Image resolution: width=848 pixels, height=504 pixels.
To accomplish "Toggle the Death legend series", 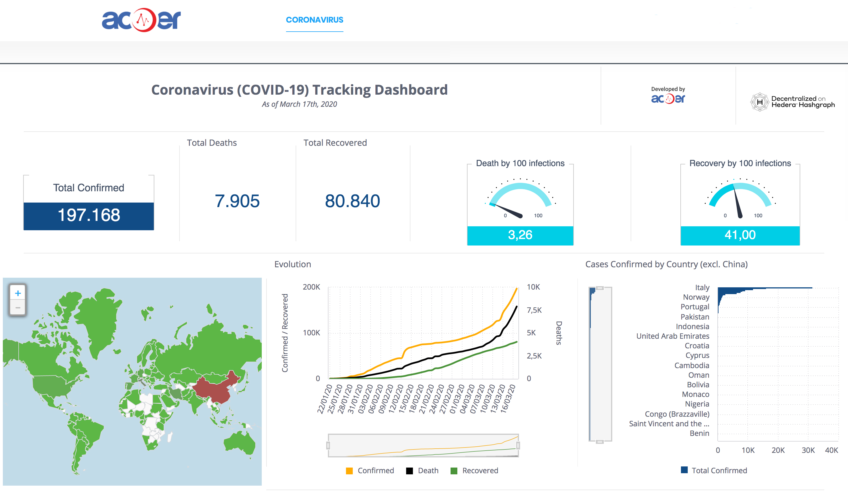I will (x=422, y=470).
